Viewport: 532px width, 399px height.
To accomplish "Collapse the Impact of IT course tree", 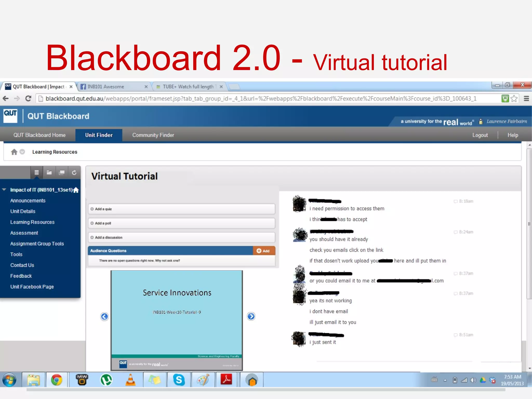I will pos(4,190).
